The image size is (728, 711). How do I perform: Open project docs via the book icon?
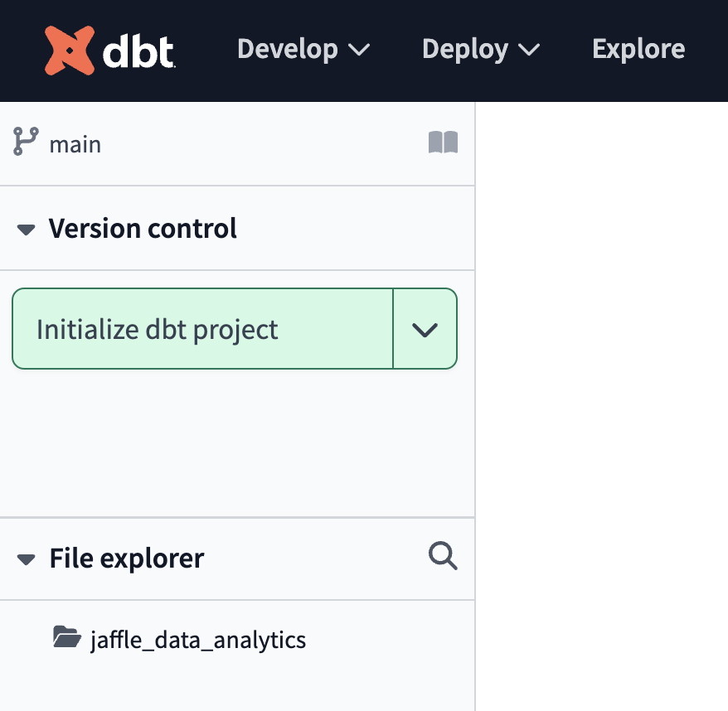coord(444,143)
